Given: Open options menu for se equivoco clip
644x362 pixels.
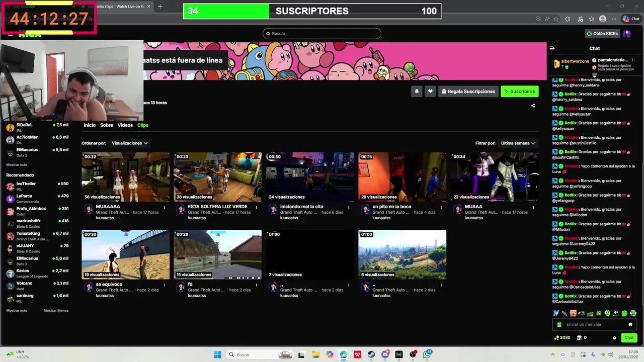Looking at the screenshot, I should point(165,285).
